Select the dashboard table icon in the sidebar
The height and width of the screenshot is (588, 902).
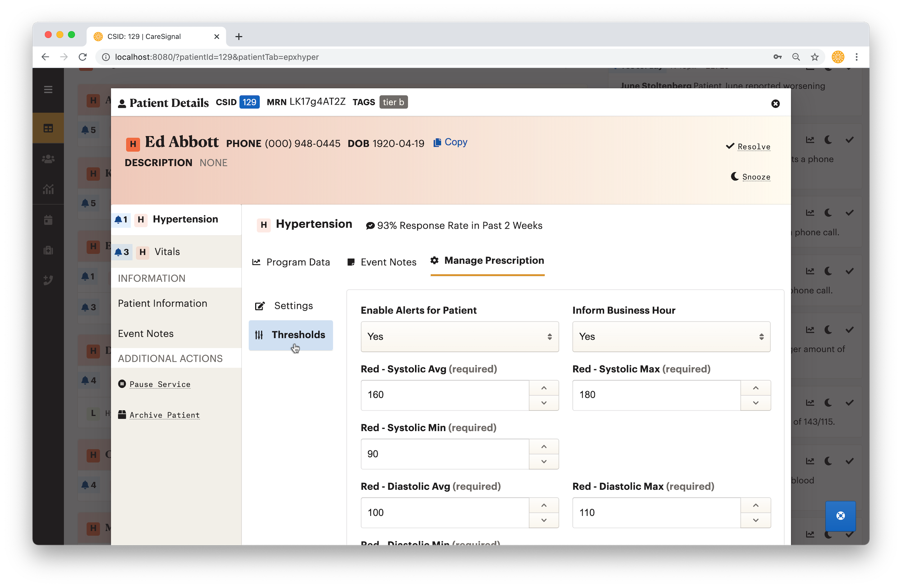(48, 129)
